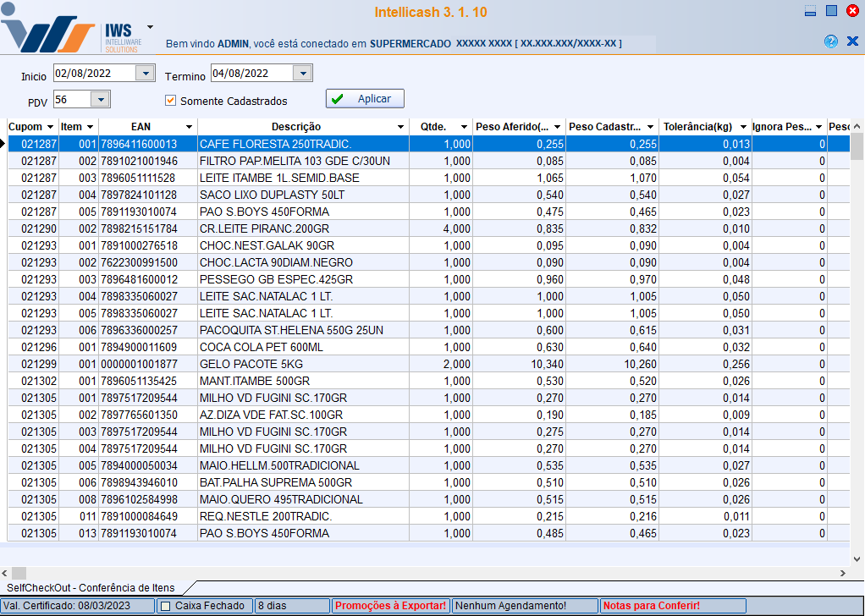Open the Inicio date dropdown
Viewport: 865px width, 616px height.
point(146,73)
